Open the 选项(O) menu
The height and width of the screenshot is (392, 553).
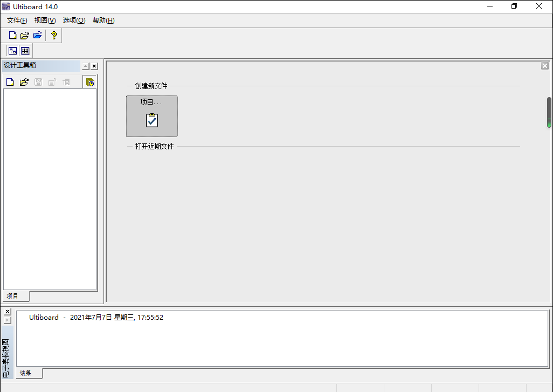coord(74,20)
